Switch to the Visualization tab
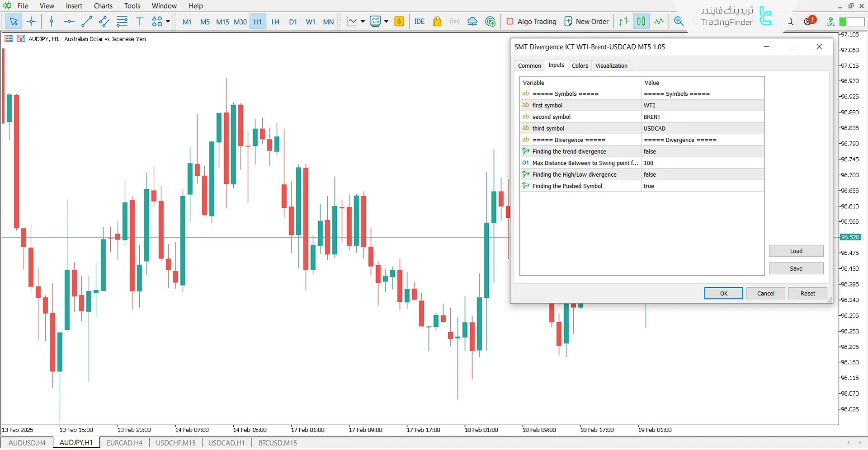This screenshot has width=868, height=450. pos(611,66)
